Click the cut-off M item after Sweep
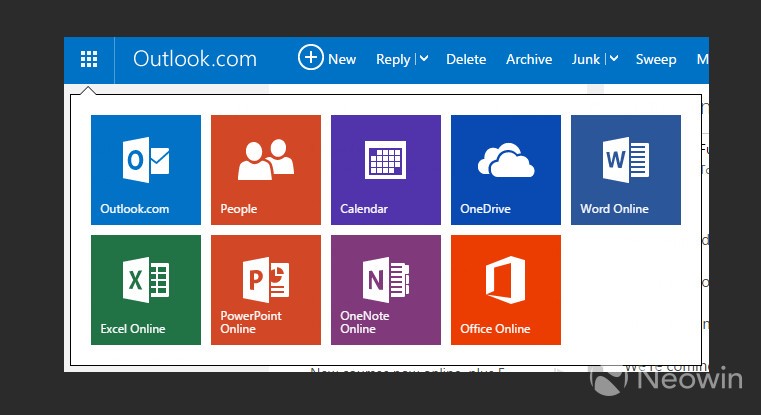The image size is (761, 415). coord(702,59)
